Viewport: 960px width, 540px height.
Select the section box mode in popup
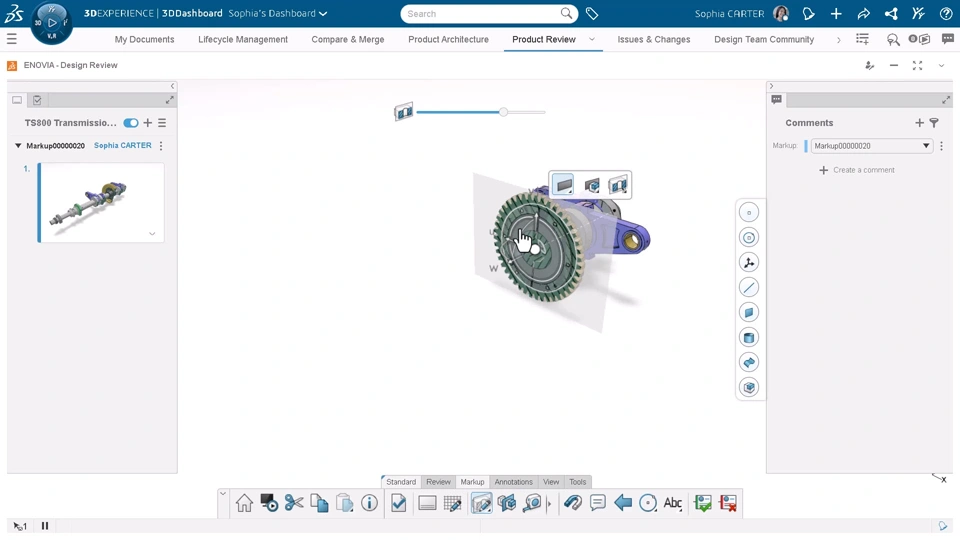pyautogui.click(x=591, y=185)
